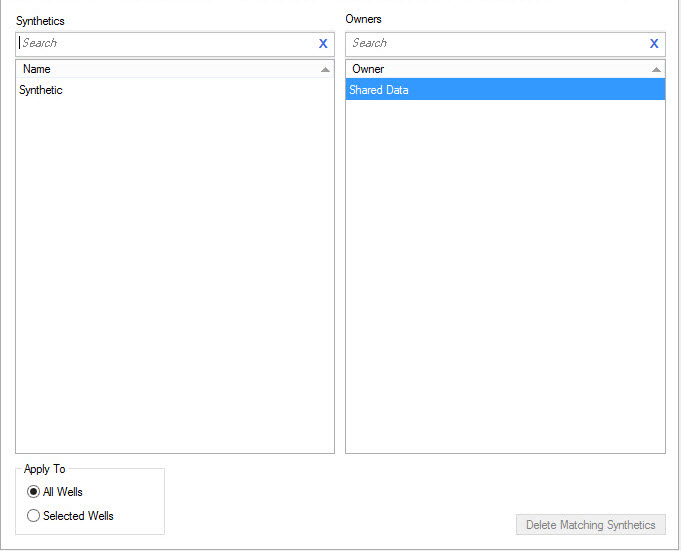Select the All Wells radio button

pos(34,492)
